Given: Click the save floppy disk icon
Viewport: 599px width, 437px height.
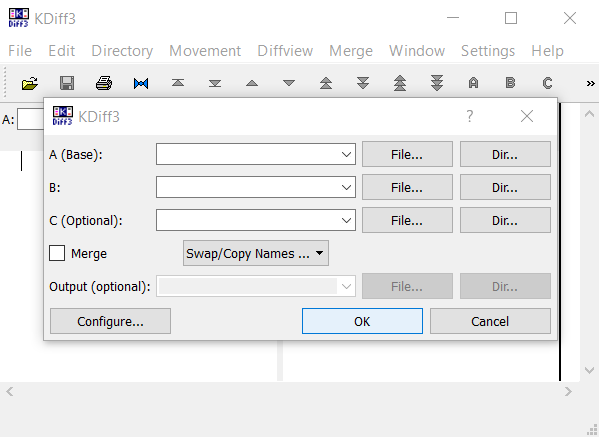Looking at the screenshot, I should pos(67,83).
